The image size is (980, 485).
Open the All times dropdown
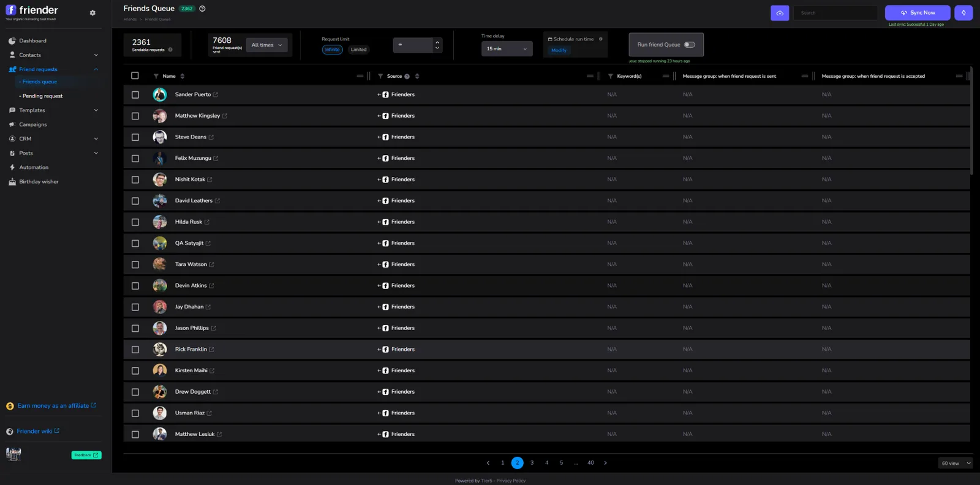[x=266, y=45]
